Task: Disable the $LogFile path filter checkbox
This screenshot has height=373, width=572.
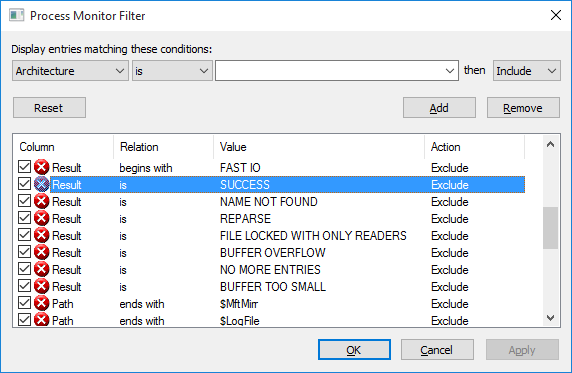Action: click(x=24, y=320)
